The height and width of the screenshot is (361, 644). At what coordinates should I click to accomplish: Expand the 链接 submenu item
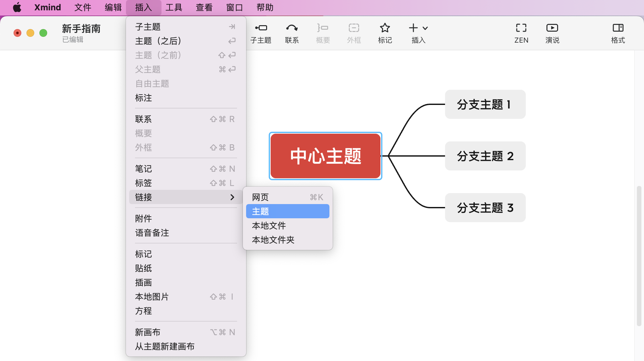(186, 197)
